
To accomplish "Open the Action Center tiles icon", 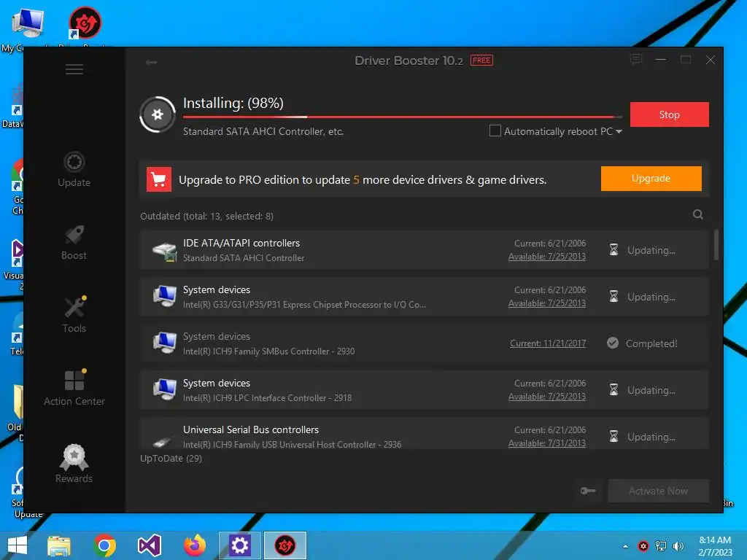I will point(75,380).
